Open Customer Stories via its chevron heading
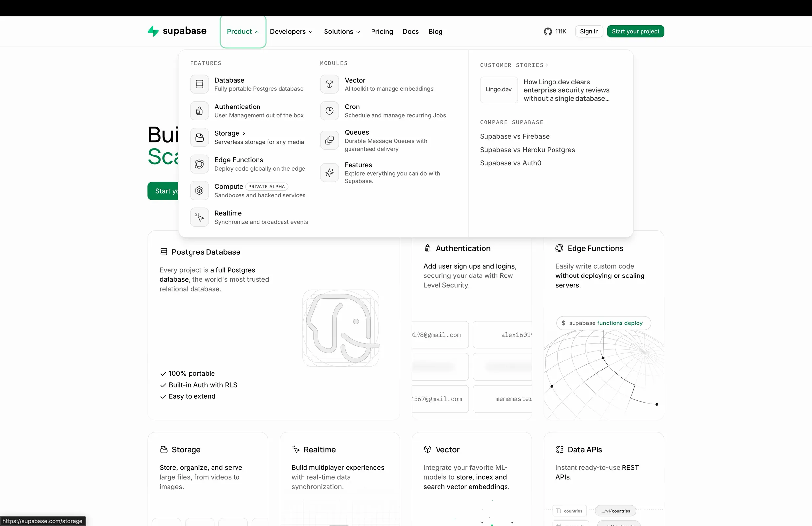The width and height of the screenshot is (812, 526). [x=514, y=65]
